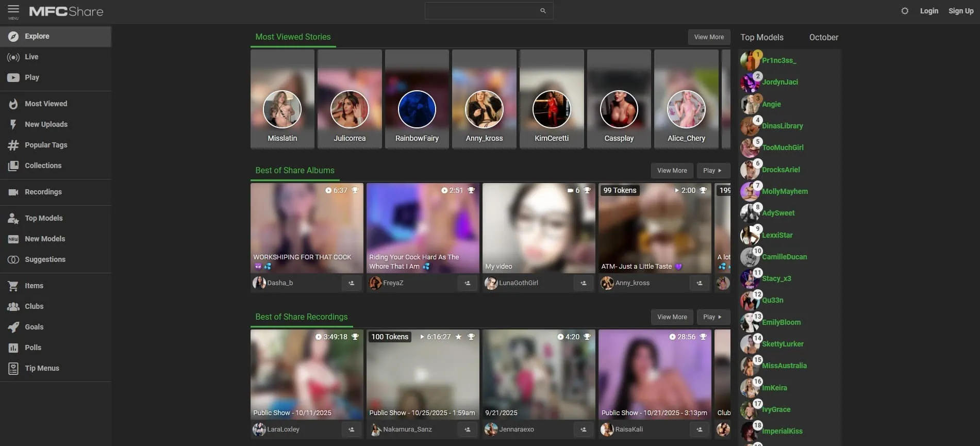This screenshot has width=980, height=446.
Task: Open the hamburger menu icon
Action: (x=13, y=9)
